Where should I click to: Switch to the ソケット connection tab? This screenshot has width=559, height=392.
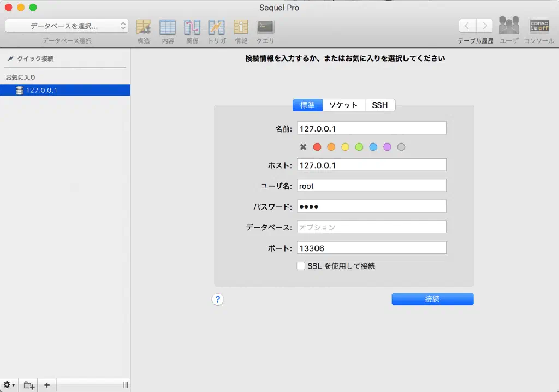point(343,105)
